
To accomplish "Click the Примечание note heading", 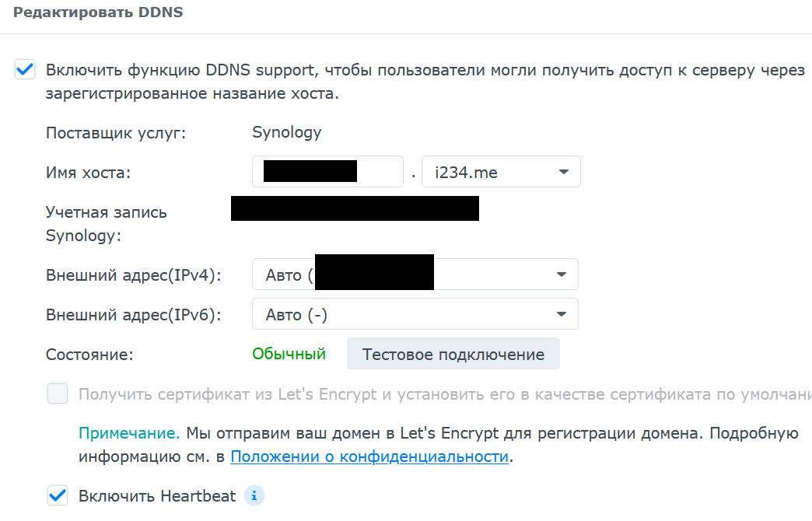I will tap(129, 433).
